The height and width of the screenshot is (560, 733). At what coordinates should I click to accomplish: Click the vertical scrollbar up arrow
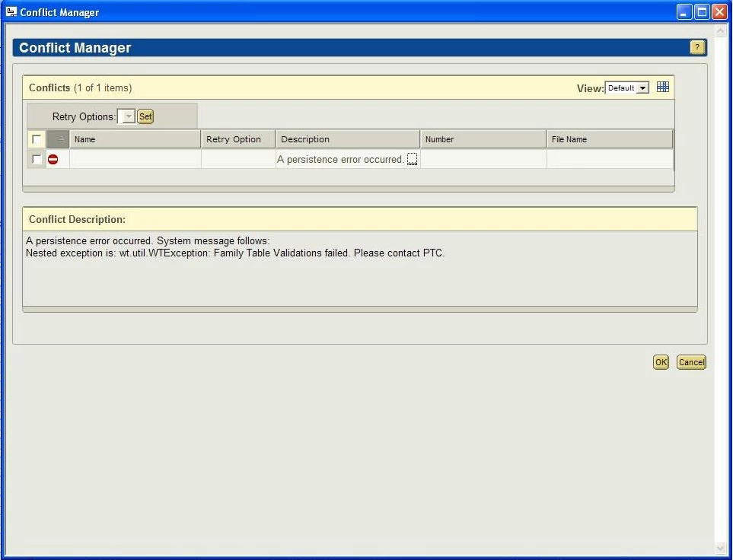[720, 31]
